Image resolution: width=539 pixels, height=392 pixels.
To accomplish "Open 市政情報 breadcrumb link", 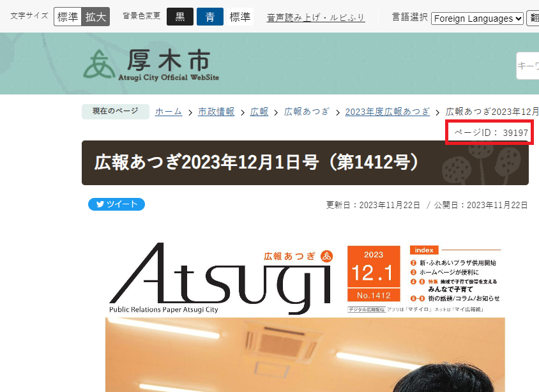I will tap(216, 112).
